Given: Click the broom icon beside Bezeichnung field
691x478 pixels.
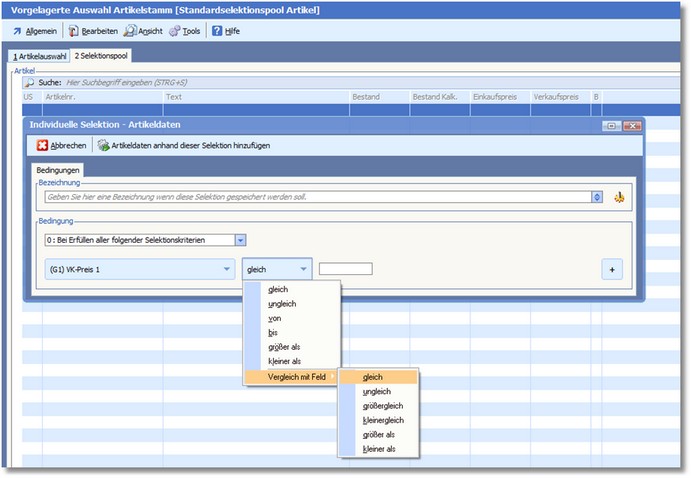Looking at the screenshot, I should point(619,198).
